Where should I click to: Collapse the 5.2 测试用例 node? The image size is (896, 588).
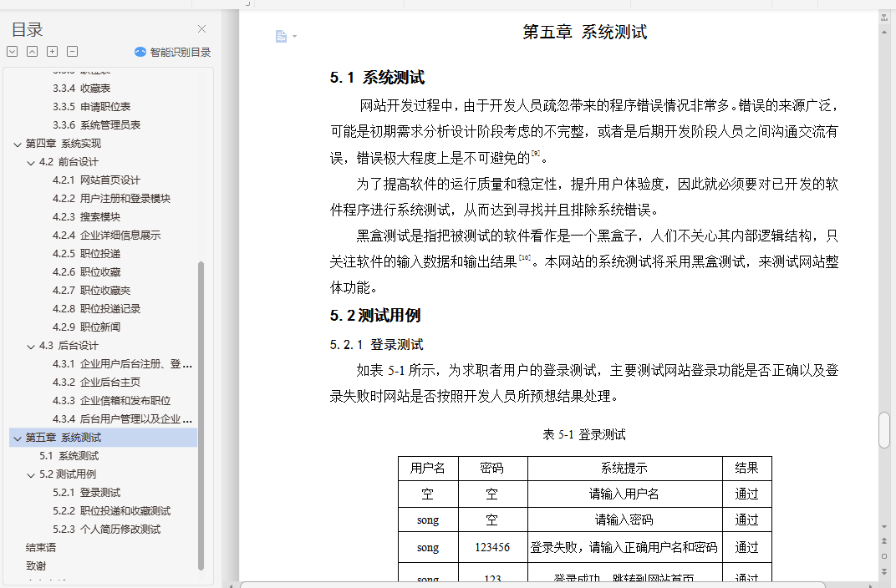31,475
